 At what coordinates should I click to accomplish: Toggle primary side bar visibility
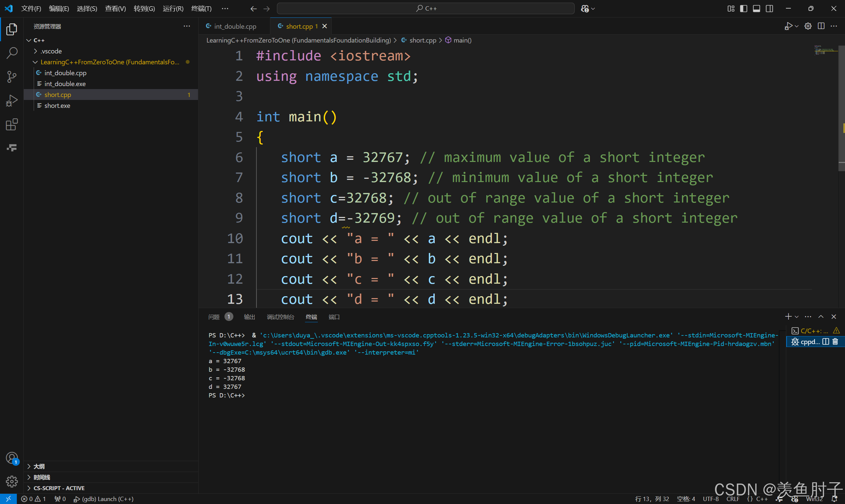pyautogui.click(x=743, y=9)
